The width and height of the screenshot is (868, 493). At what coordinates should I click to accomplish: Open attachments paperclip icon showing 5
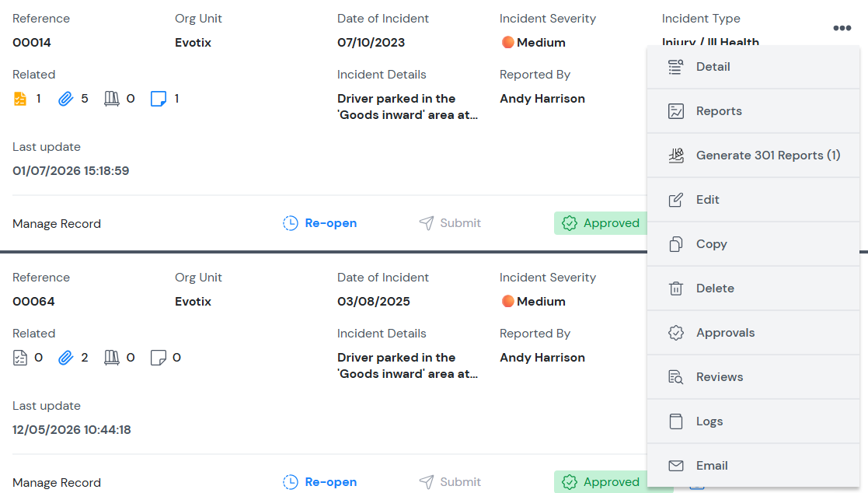66,99
